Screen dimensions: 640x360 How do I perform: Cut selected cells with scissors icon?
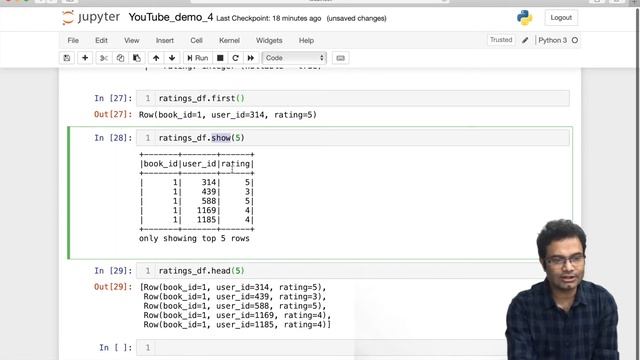[x=104, y=58]
